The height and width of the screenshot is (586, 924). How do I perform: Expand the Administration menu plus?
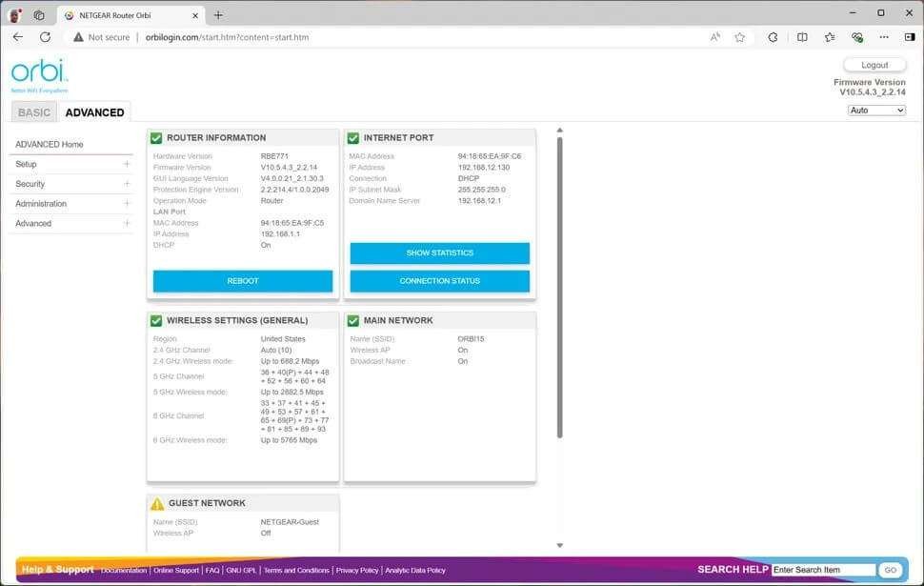tap(126, 203)
